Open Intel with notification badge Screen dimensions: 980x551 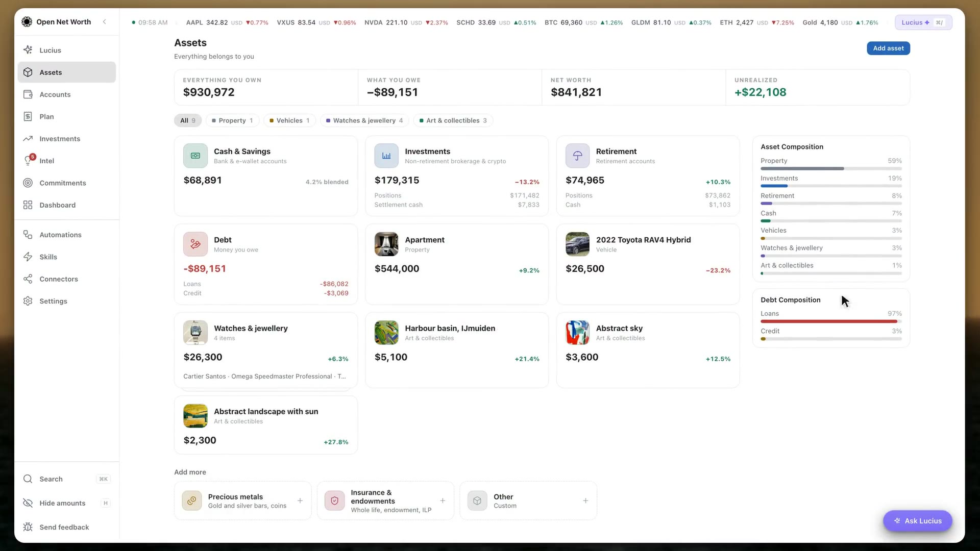[66, 161]
